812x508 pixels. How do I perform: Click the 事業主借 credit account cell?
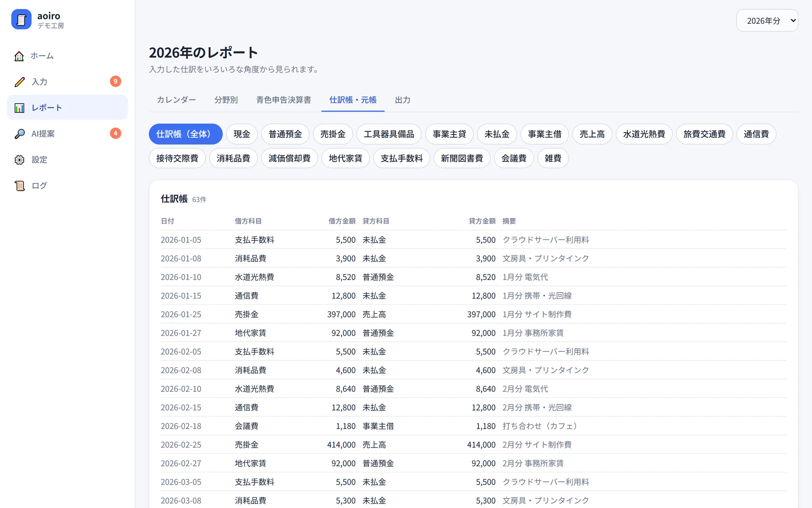tap(378, 426)
